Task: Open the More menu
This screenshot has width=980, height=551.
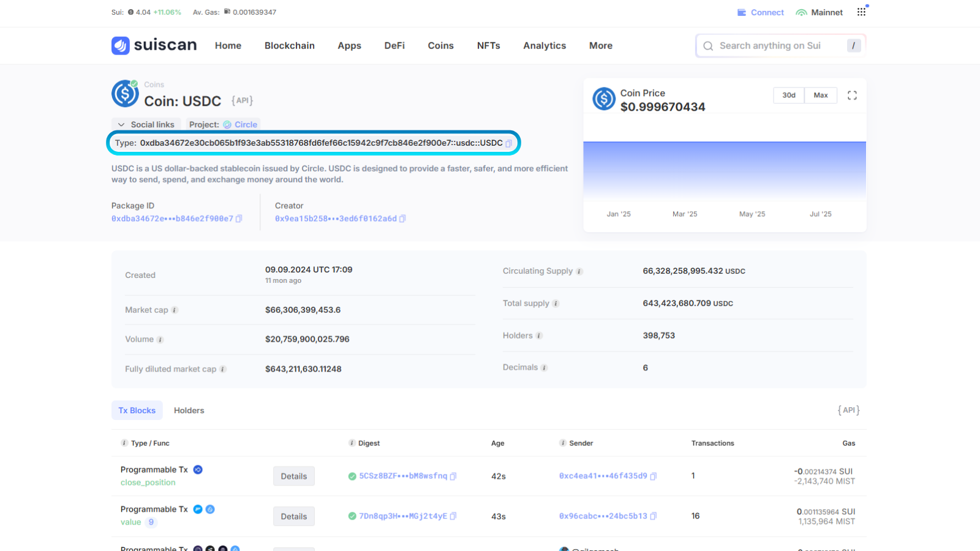Action: coord(601,46)
